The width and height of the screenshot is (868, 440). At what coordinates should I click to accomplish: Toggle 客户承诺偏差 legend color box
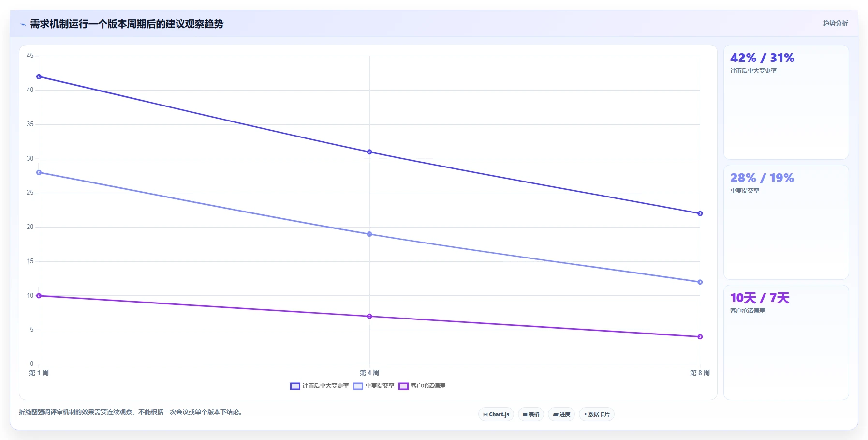click(x=403, y=386)
